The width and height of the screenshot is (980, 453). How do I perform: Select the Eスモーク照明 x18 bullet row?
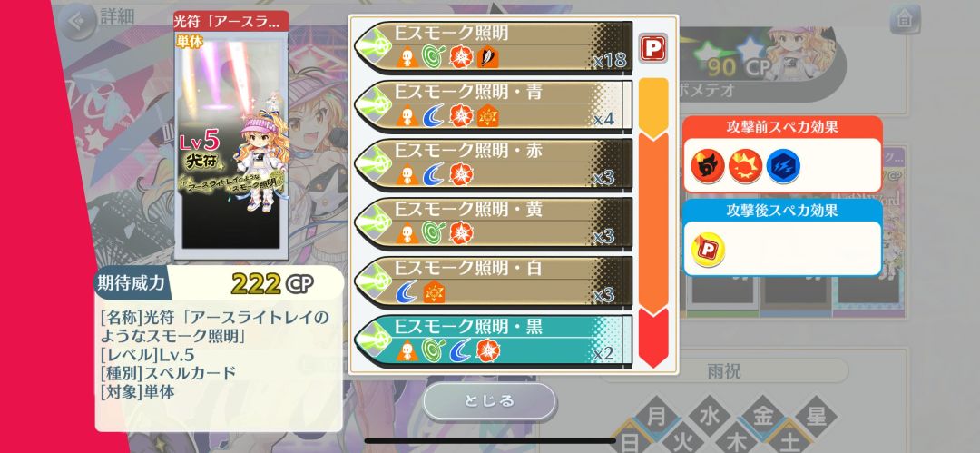coord(493,46)
